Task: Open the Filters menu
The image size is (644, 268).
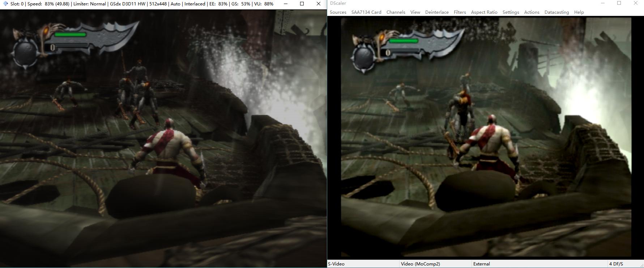Action: [x=460, y=12]
